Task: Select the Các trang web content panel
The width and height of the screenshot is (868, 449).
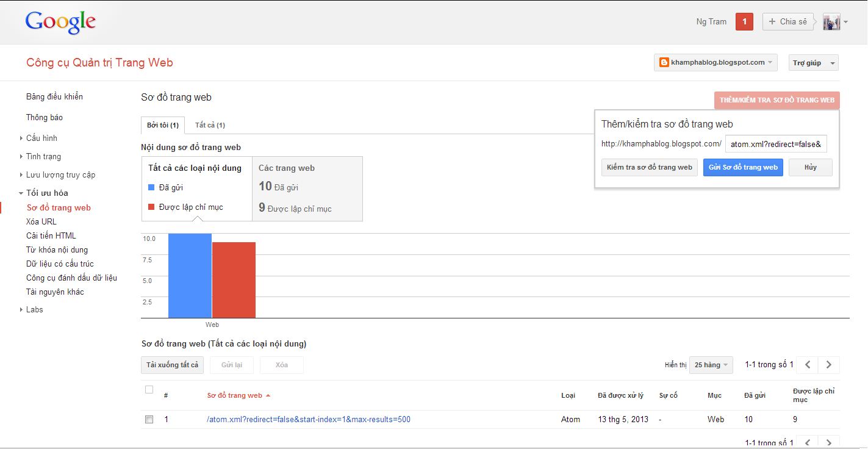Action: (x=307, y=189)
